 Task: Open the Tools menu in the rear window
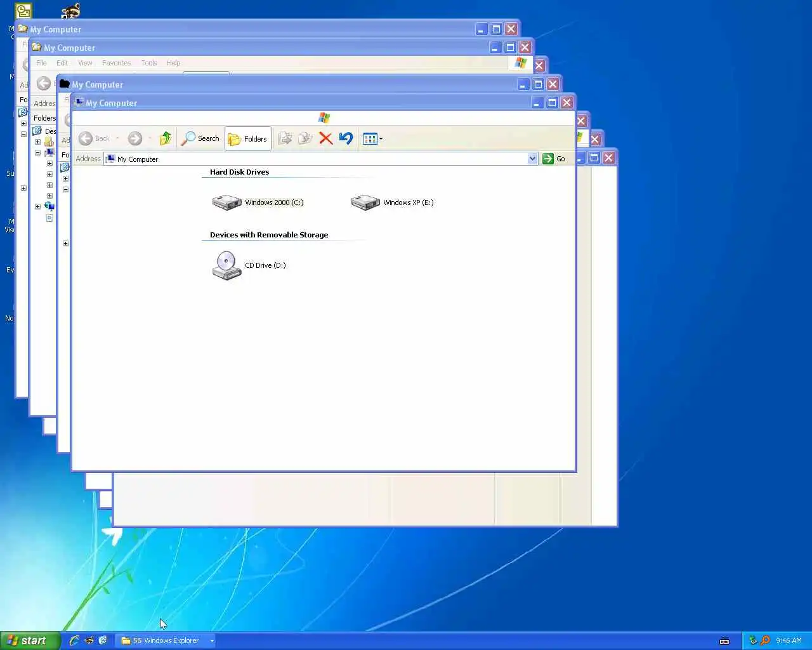click(149, 63)
